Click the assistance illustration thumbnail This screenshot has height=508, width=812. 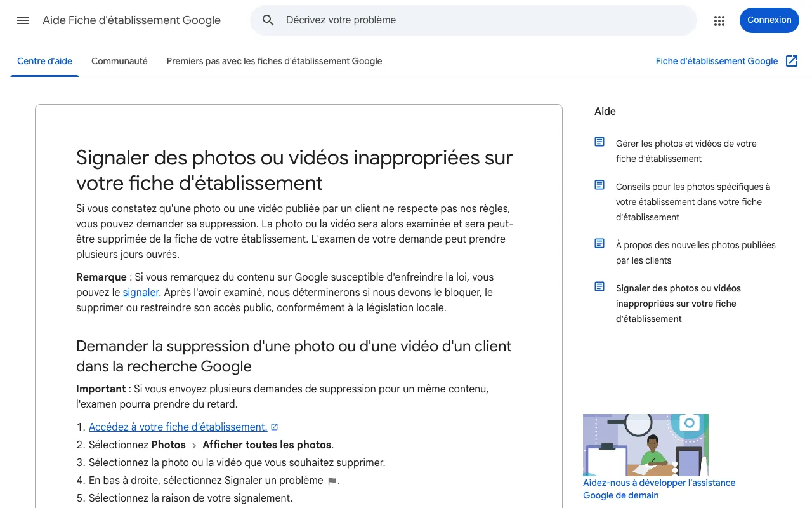click(x=646, y=445)
